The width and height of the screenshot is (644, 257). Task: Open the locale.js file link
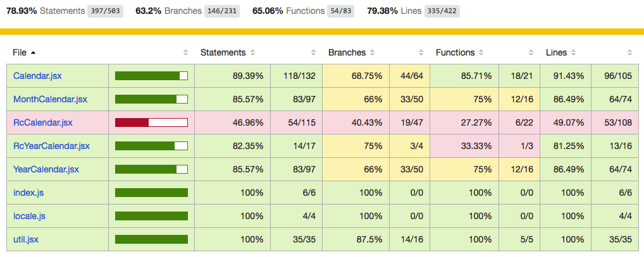pyautogui.click(x=29, y=216)
